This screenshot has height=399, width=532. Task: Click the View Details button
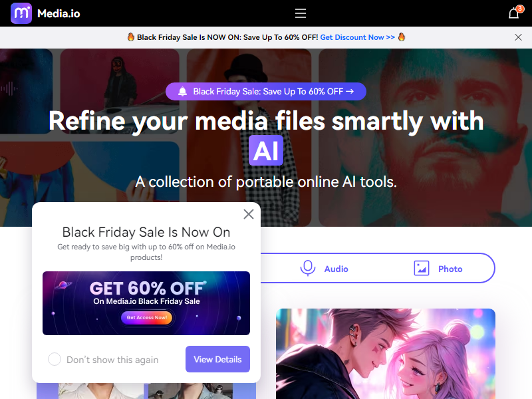point(217,359)
